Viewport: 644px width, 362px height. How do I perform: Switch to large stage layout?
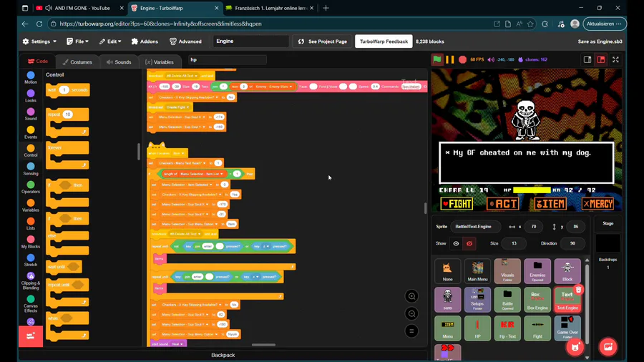click(x=601, y=59)
